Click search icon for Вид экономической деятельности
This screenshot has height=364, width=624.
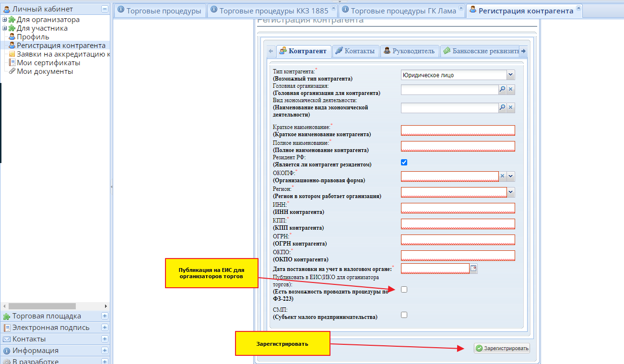click(x=502, y=108)
